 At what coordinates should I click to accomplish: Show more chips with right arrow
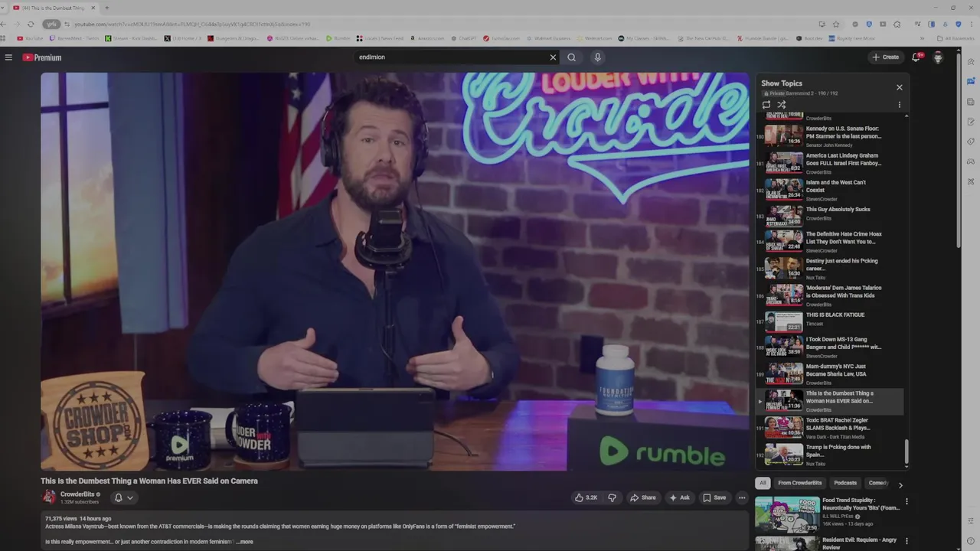pyautogui.click(x=900, y=484)
